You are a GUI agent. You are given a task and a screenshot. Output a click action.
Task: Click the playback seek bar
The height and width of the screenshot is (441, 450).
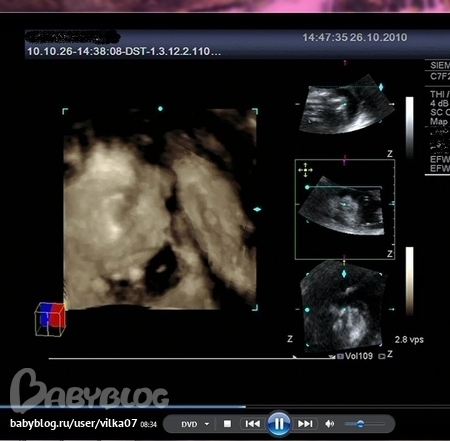pyautogui.click(x=225, y=407)
